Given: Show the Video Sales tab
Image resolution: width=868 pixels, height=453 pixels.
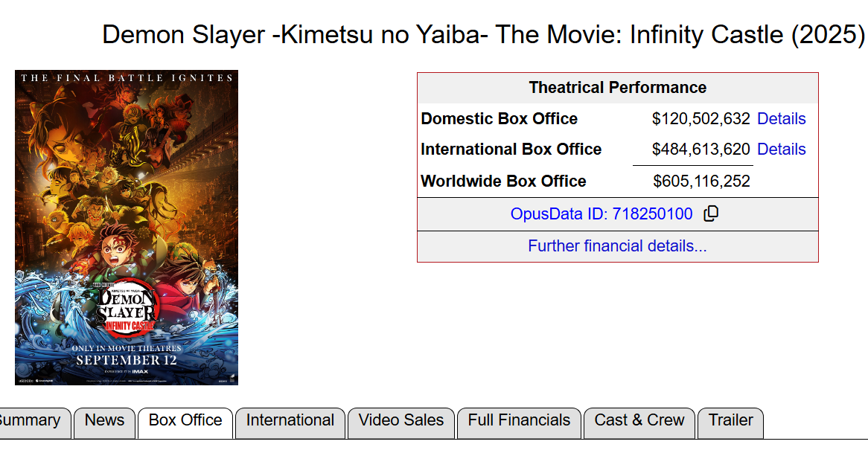Looking at the screenshot, I should [401, 421].
